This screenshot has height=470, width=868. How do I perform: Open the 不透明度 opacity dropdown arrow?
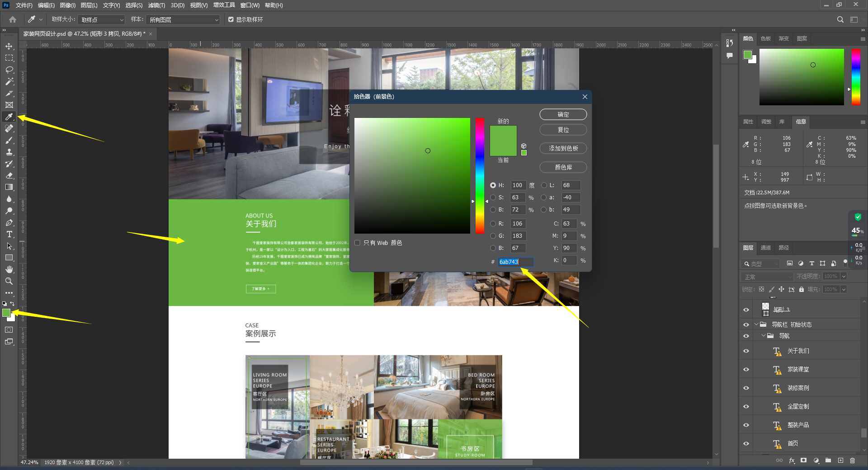(844, 276)
